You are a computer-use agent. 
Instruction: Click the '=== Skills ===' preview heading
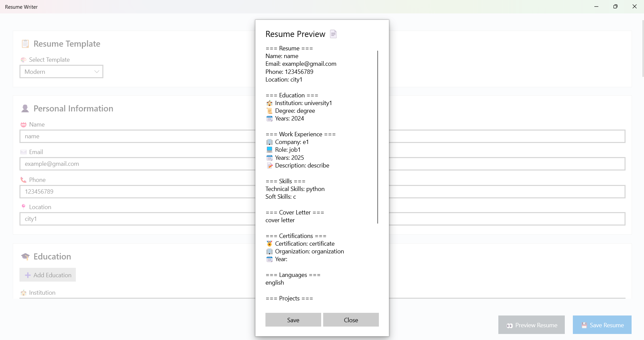tap(286, 181)
